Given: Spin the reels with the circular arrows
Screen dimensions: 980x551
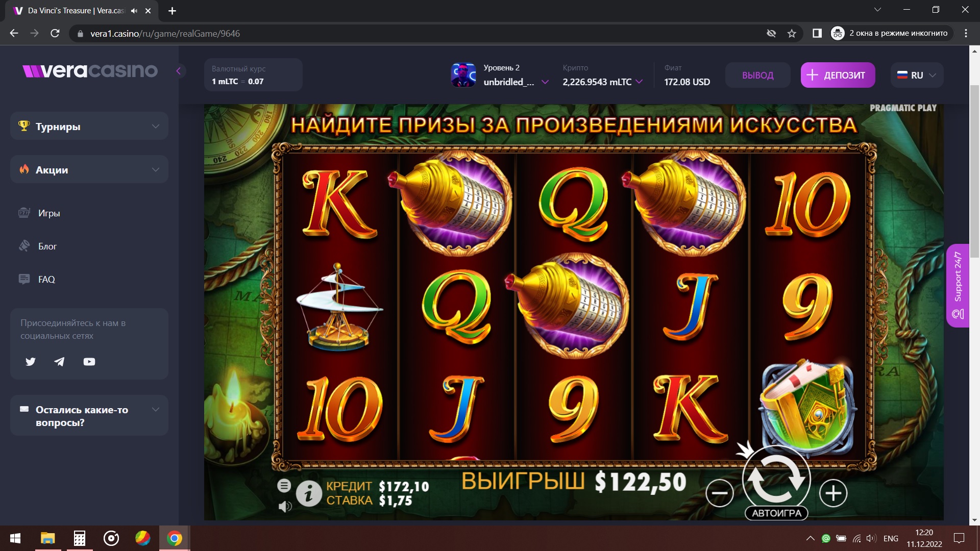Looking at the screenshot, I should [776, 480].
